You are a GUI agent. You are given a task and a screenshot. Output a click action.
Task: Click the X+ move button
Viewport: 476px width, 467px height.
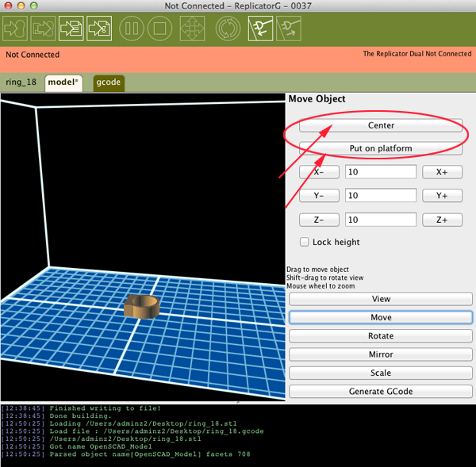(442, 172)
